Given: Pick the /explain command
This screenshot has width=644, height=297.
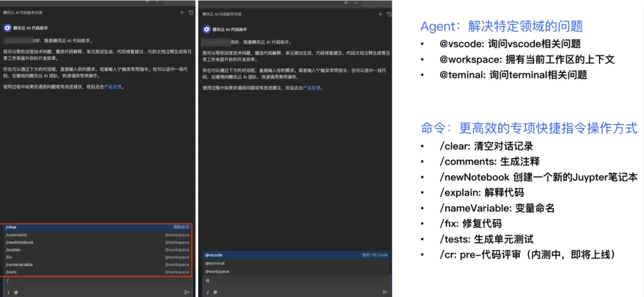Looking at the screenshot, I should [x=97, y=250].
